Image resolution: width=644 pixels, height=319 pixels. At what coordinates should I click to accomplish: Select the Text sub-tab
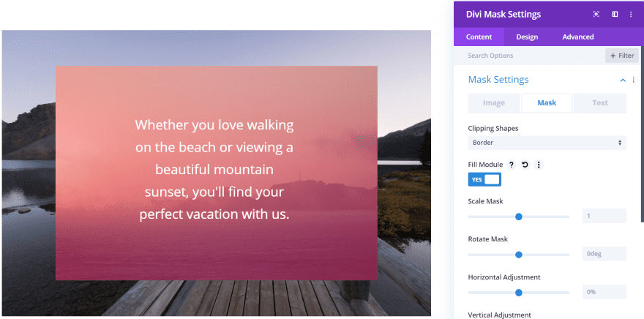[x=600, y=103]
